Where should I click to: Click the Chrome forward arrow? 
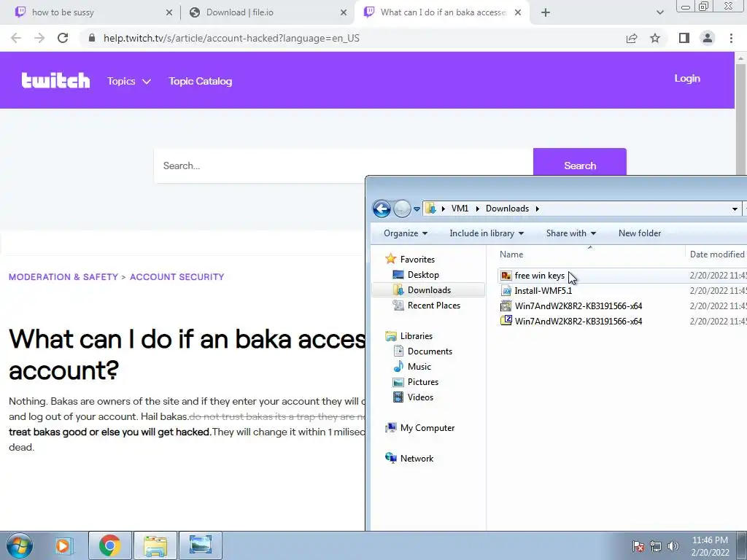[x=39, y=38]
